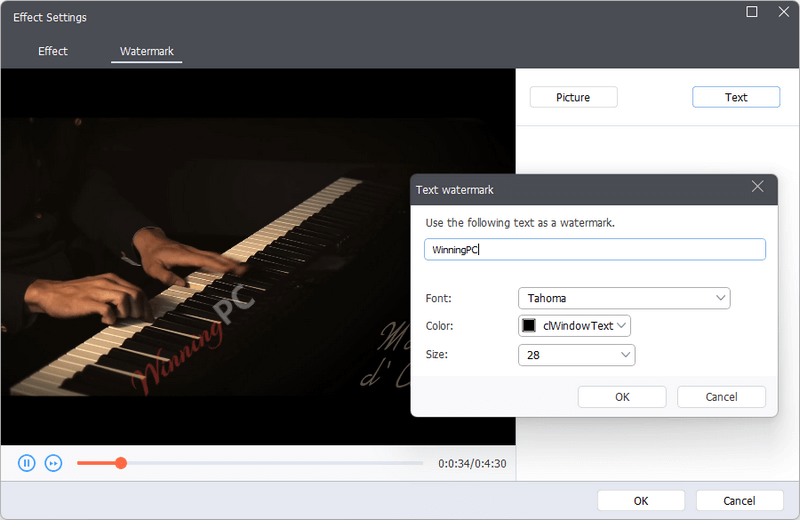Click the orange playback slider handle

(x=121, y=463)
